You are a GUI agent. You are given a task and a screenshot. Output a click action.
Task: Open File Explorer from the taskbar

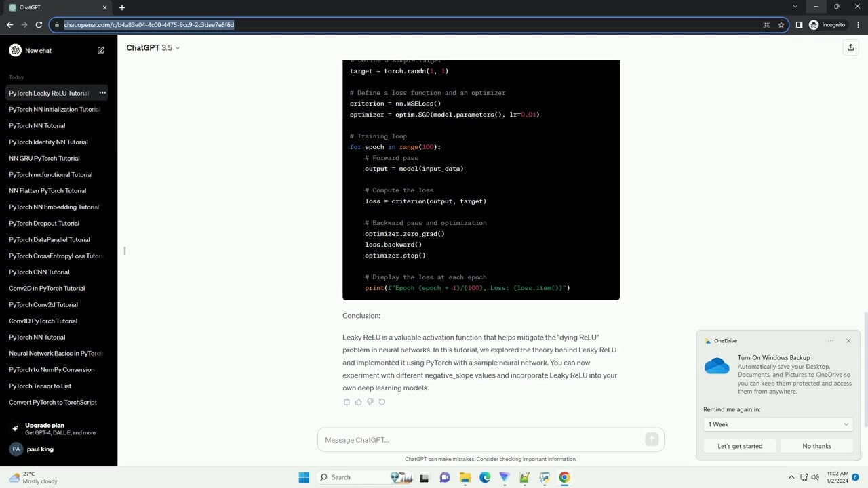[x=465, y=477]
